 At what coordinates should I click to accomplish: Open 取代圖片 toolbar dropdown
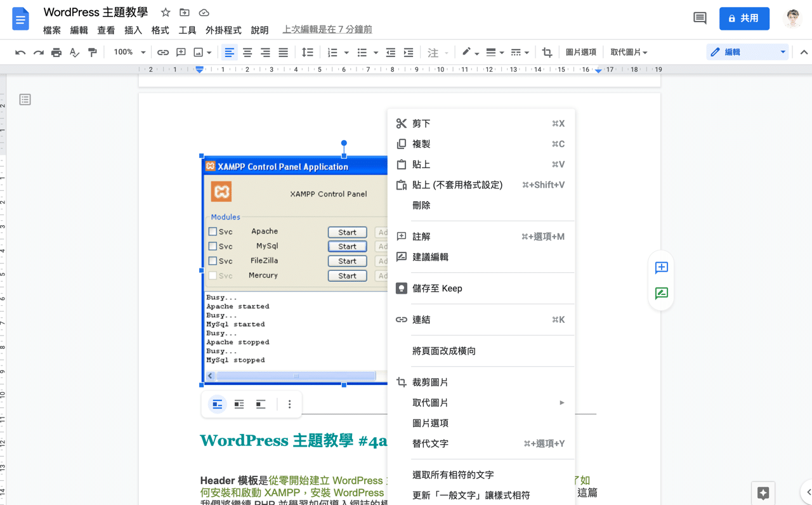[629, 53]
